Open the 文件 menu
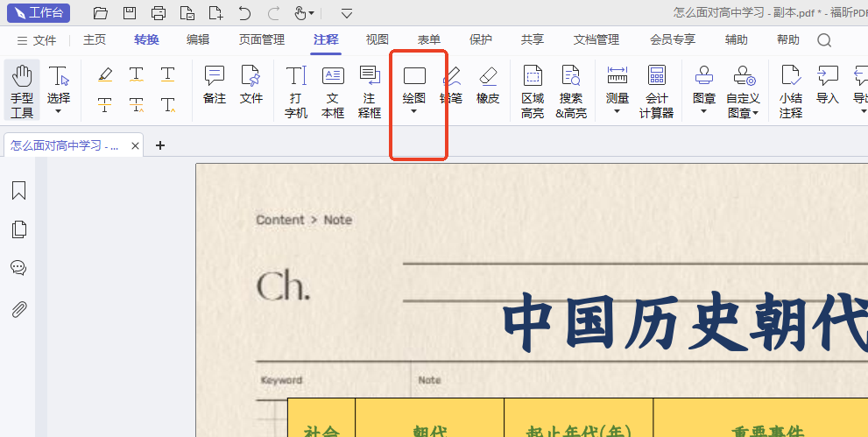 37,40
